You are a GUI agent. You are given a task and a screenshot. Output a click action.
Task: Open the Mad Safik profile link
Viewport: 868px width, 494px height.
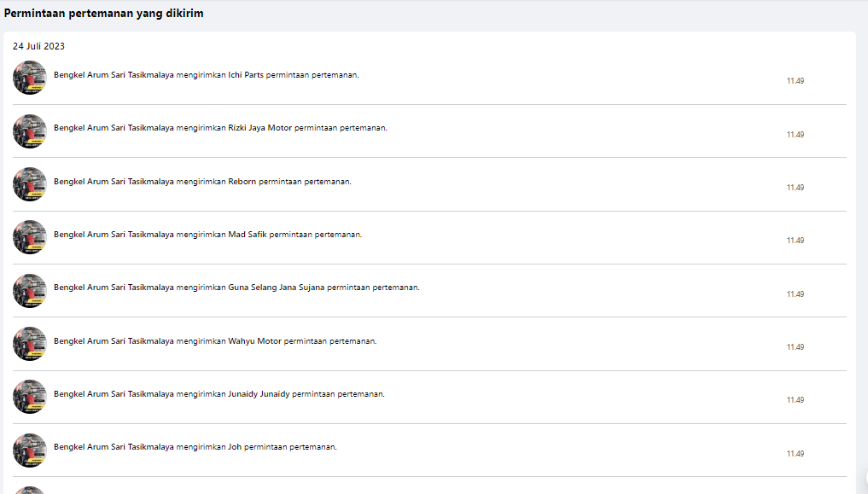tap(248, 235)
